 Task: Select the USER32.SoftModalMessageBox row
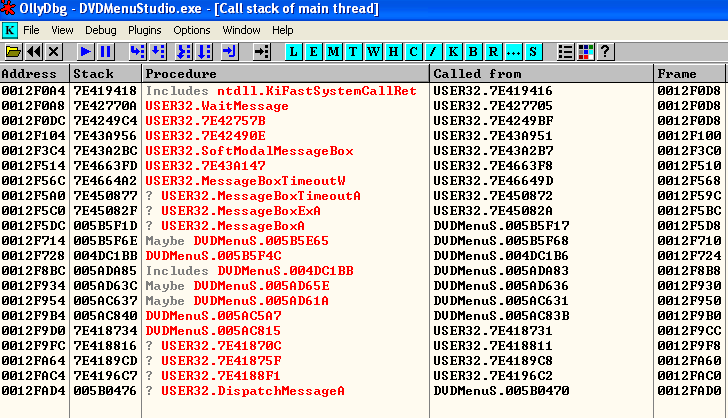pyautogui.click(x=249, y=151)
